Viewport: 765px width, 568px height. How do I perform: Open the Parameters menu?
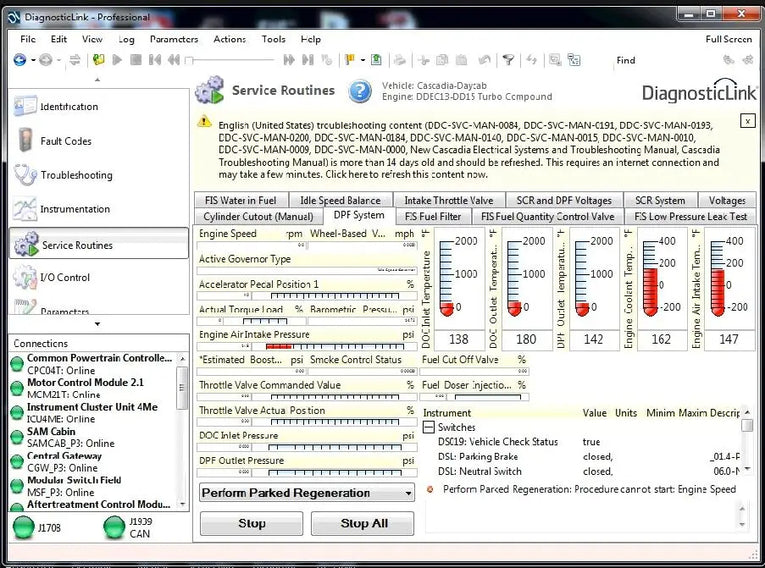pyautogui.click(x=173, y=39)
